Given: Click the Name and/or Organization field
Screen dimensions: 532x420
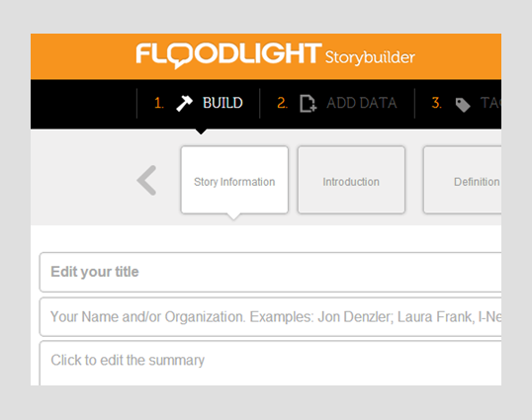Looking at the screenshot, I should click(x=270, y=317).
